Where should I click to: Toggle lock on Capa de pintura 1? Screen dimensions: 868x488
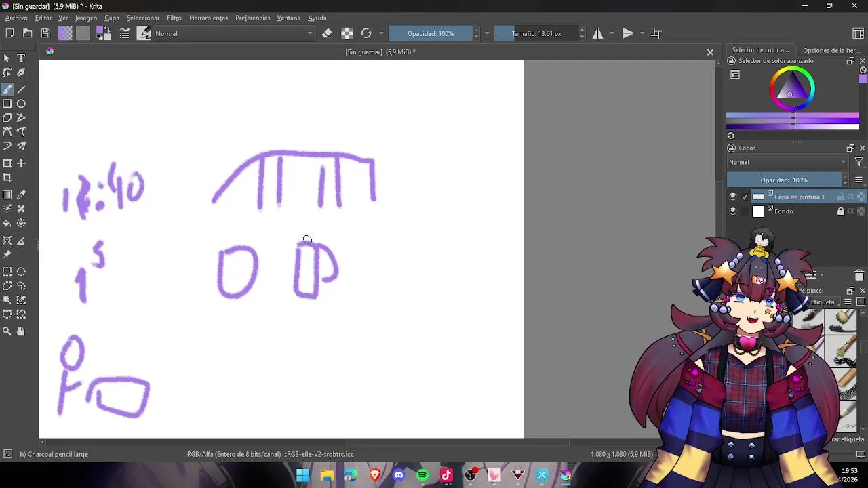(x=841, y=197)
